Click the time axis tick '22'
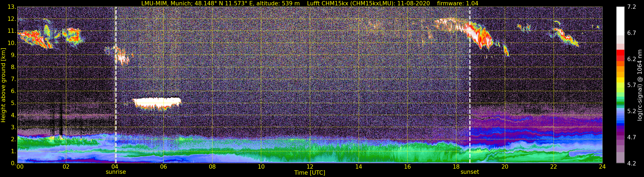This screenshot has height=177, width=644. 554,167
